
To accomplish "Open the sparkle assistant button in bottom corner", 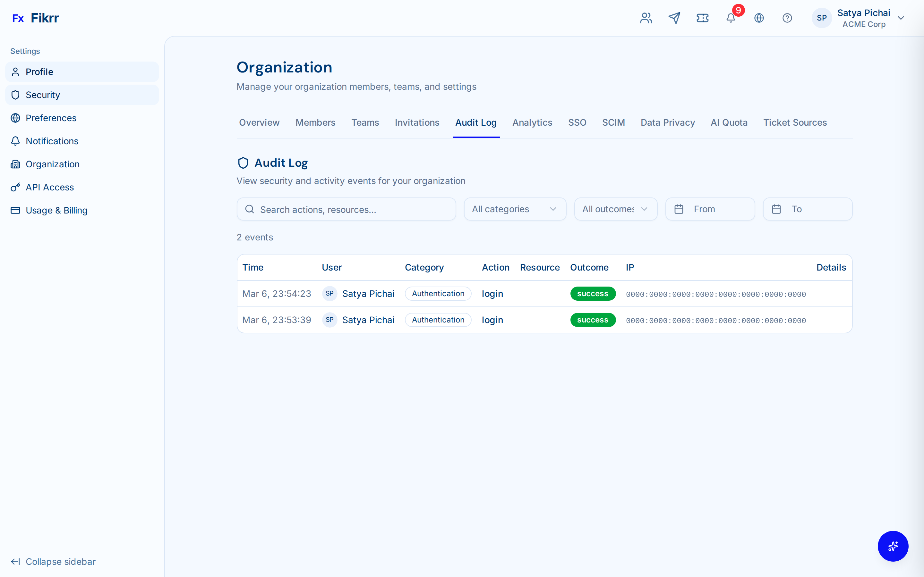I will [x=893, y=546].
